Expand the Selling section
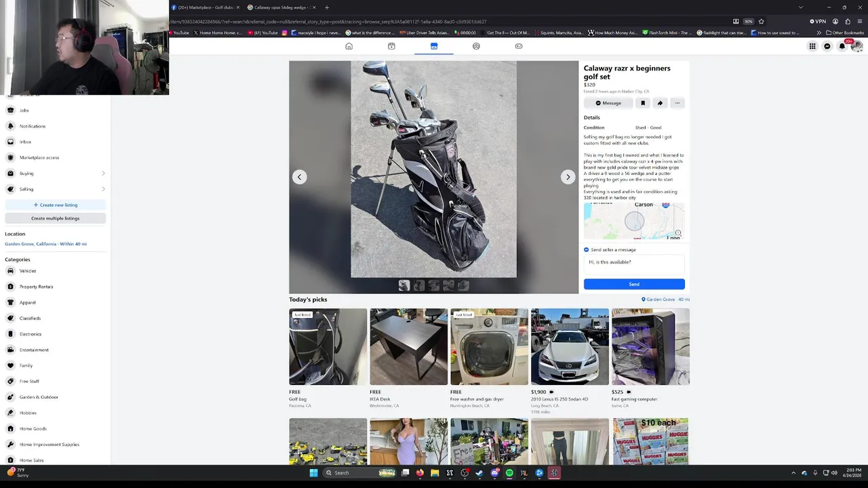868x488 pixels. [x=56, y=189]
